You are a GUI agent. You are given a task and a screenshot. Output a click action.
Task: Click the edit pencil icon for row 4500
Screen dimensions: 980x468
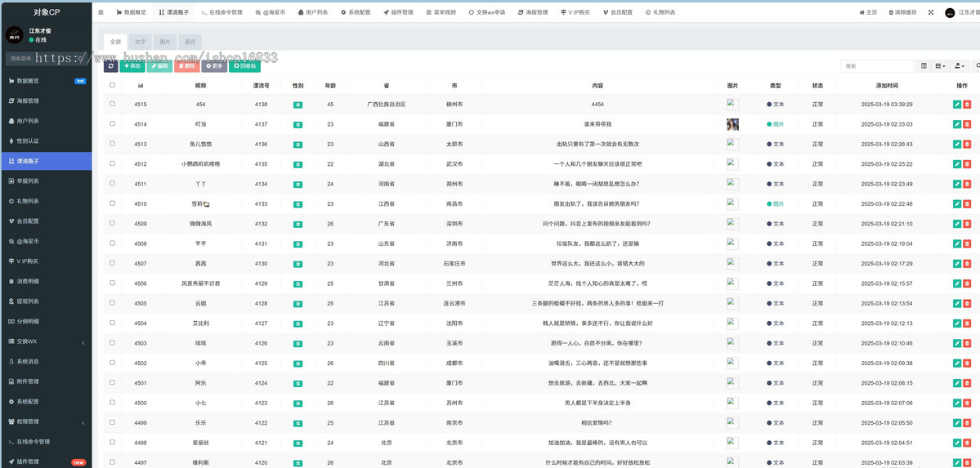[957, 403]
